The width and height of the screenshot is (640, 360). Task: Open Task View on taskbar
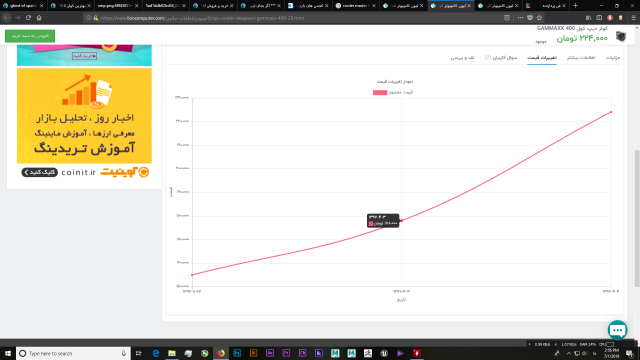point(139,353)
